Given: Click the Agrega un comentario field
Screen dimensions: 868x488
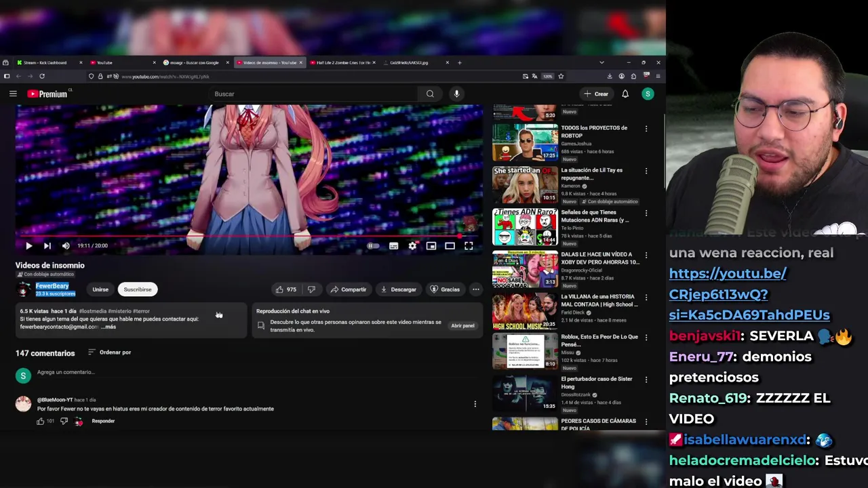Looking at the screenshot, I should [258, 372].
